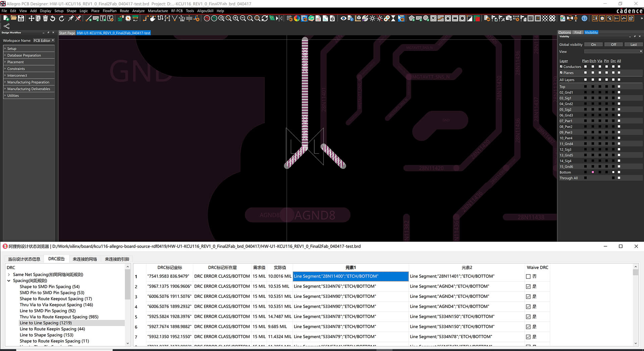The height and width of the screenshot is (351, 644).
Task: Click the Flip design mirror icon
Action: [x=279, y=18]
